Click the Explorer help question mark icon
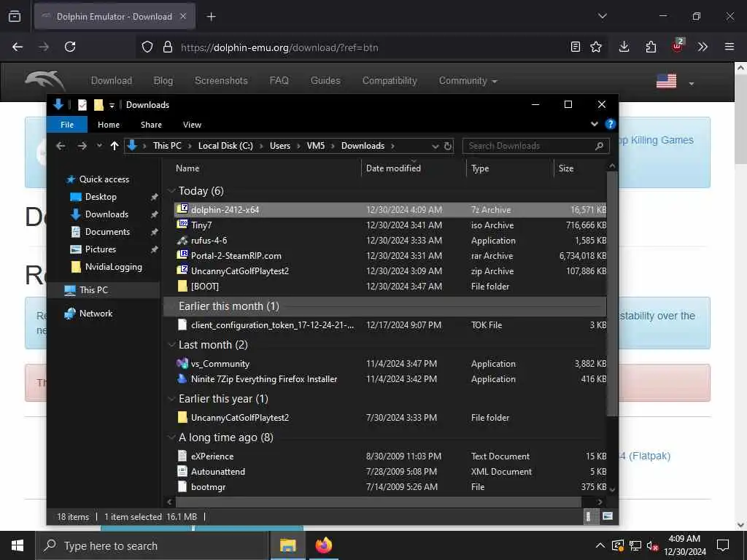The height and width of the screenshot is (560, 747). click(x=610, y=124)
